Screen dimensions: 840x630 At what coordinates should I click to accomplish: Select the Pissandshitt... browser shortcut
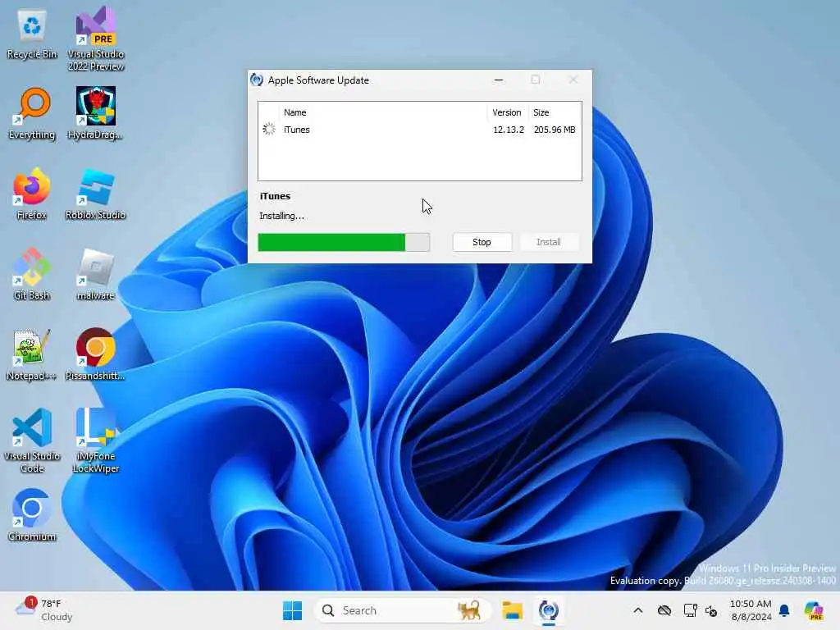pos(95,354)
